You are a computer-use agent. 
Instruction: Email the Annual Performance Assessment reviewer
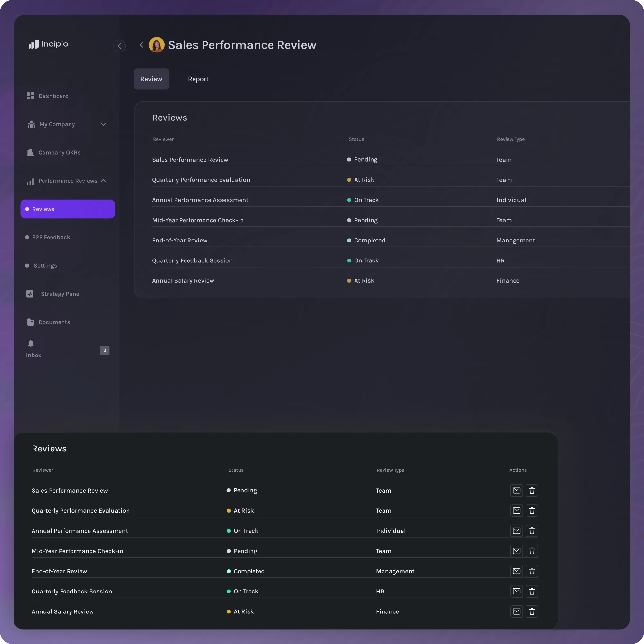click(x=516, y=531)
